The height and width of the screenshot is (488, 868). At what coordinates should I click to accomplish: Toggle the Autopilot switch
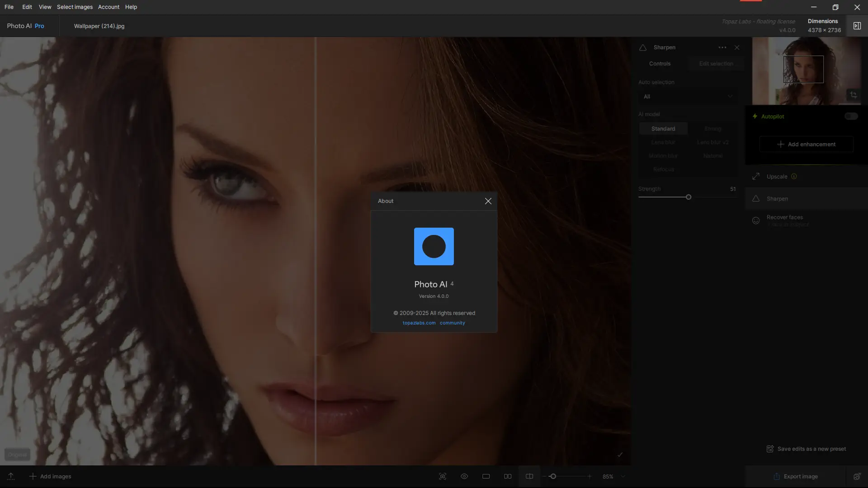pos(852,116)
